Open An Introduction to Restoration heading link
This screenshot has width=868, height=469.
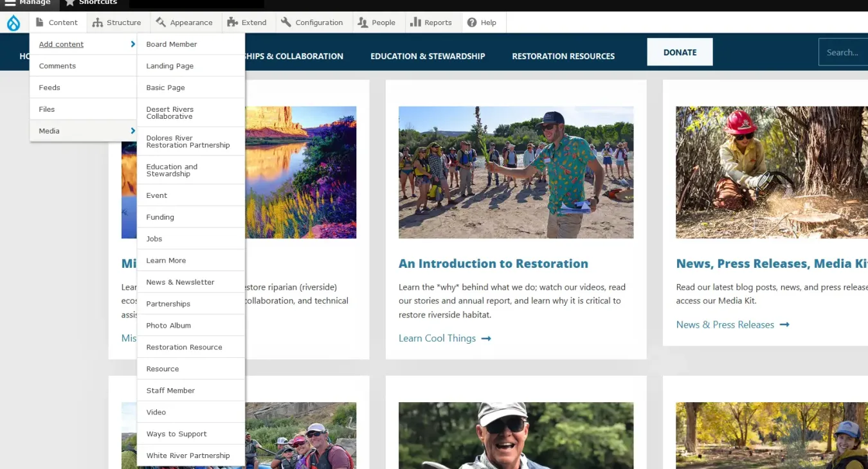coord(493,263)
